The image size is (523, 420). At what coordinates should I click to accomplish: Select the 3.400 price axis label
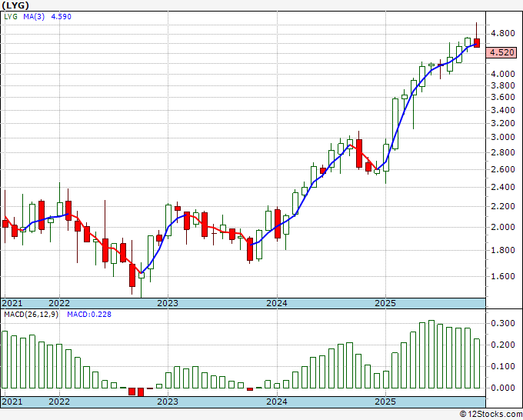click(503, 110)
